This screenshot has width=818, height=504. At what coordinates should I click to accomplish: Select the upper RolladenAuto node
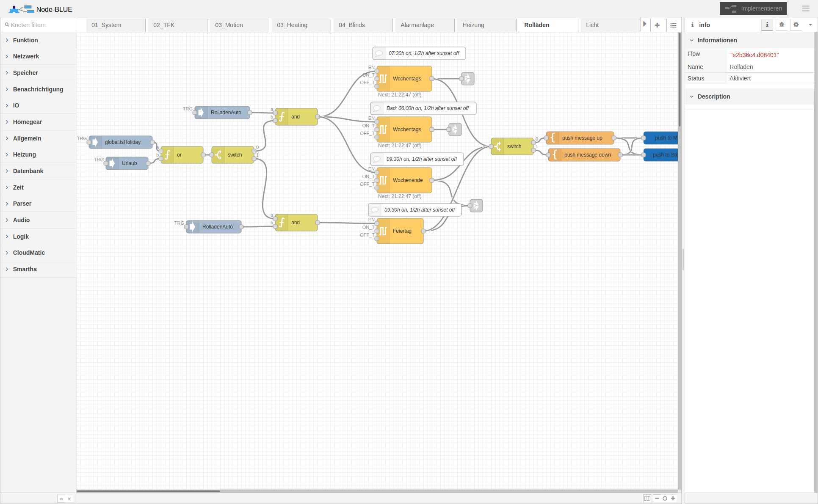222,113
